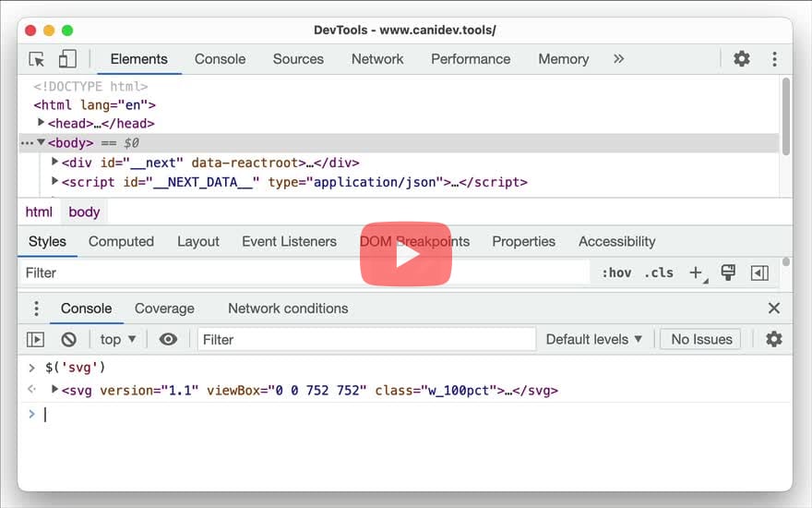Expand the head element node
This screenshot has width=812, height=508.
pyautogui.click(x=41, y=122)
